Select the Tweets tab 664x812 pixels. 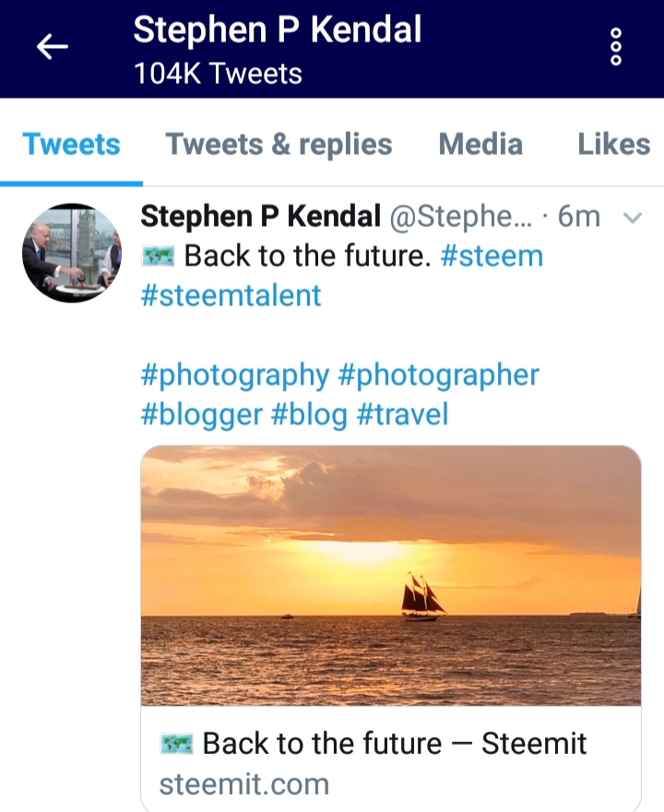tap(71, 145)
